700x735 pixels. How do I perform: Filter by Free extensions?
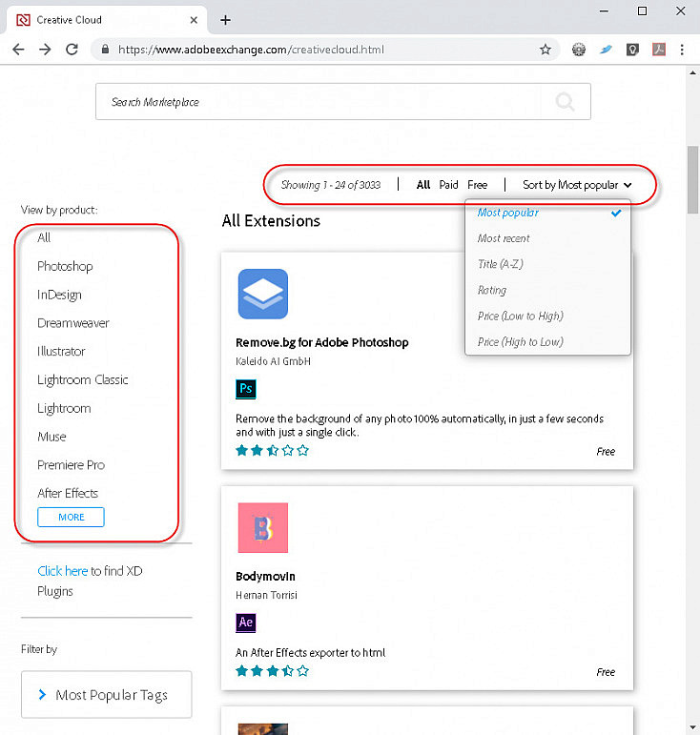(x=477, y=185)
